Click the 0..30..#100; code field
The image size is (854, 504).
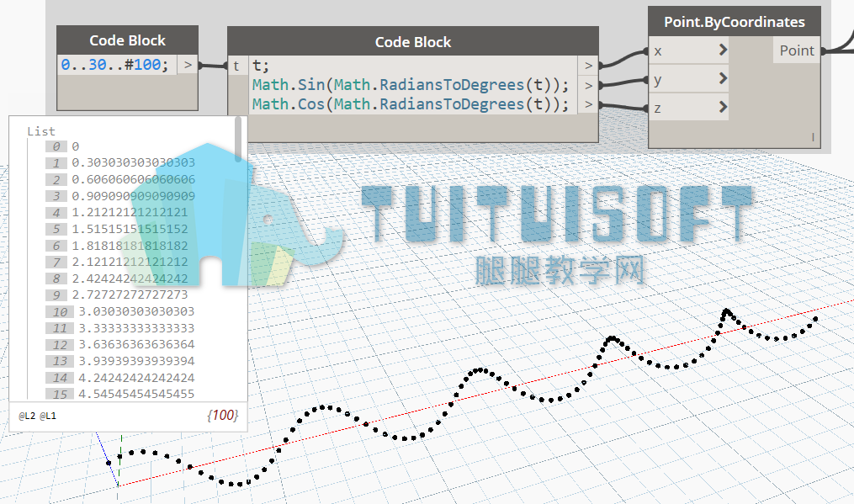pyautogui.click(x=117, y=65)
